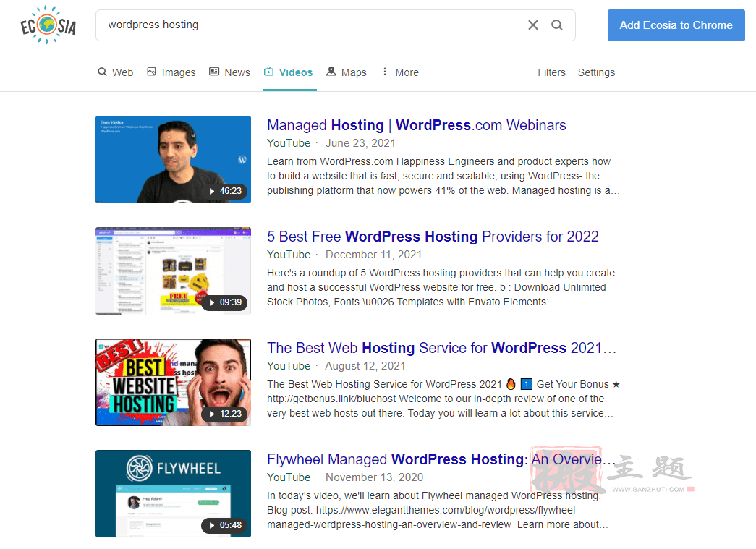The width and height of the screenshot is (756, 549).
Task: Open The Best Web Hosting Service link
Action: click(441, 348)
